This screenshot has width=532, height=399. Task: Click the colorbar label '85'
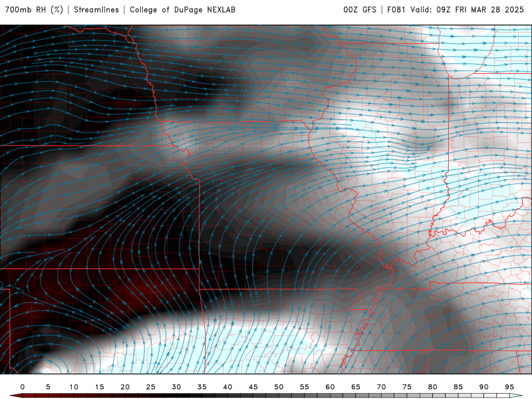[458, 387]
